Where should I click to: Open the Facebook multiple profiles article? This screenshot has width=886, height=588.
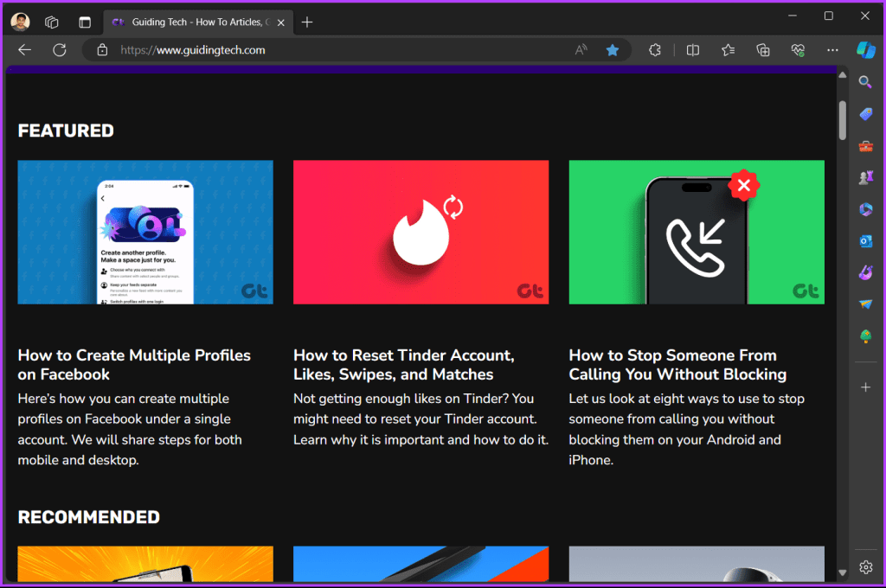134,365
